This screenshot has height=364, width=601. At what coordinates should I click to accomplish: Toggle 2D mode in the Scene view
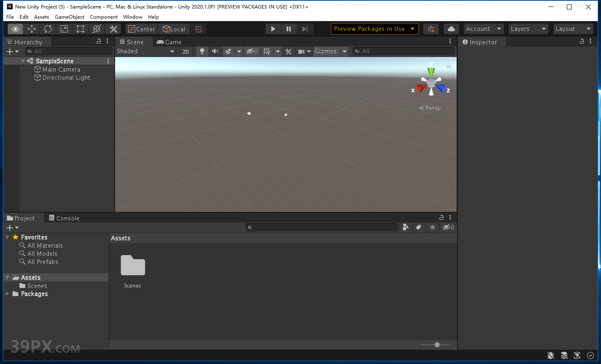tap(186, 51)
